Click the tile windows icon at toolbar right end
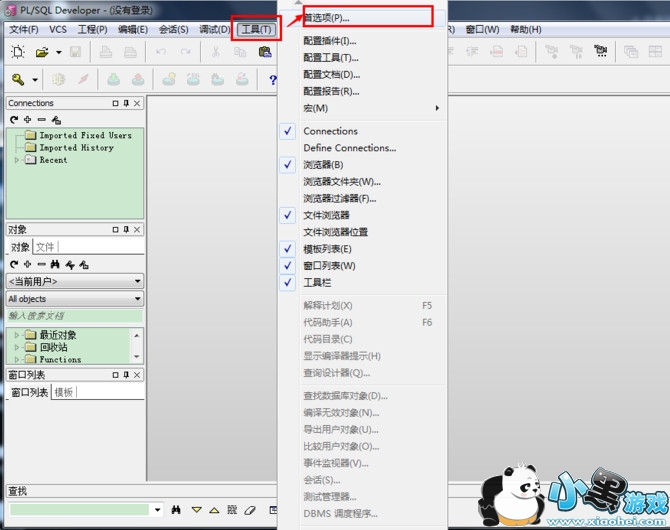Screen dimensions: 670x530 click(655, 52)
